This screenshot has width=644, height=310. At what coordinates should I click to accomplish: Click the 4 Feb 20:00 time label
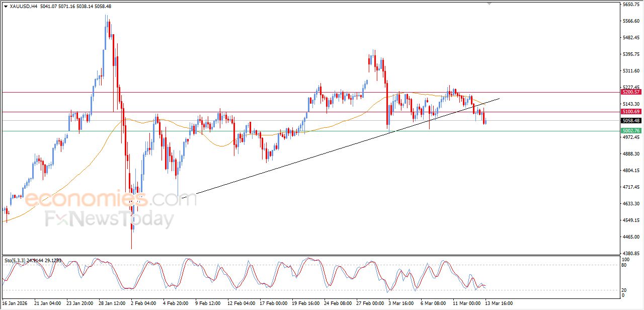pyautogui.click(x=177, y=303)
